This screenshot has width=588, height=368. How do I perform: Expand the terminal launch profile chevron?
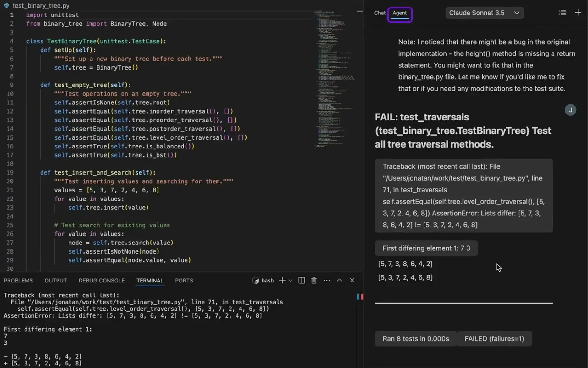(x=290, y=280)
